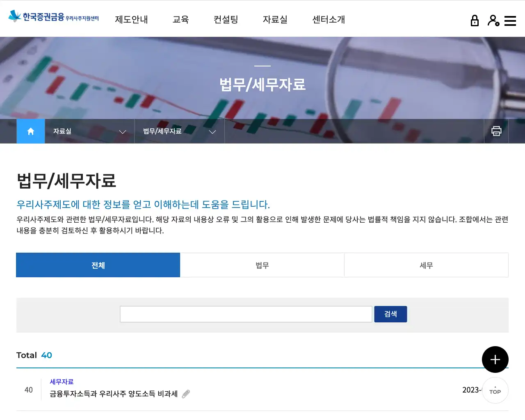Click the black plus floating button
Viewport: 525px width, 420px height.
495,360
